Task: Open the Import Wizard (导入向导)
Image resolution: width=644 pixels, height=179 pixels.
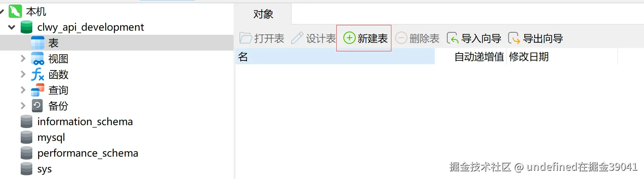Action: 474,39
